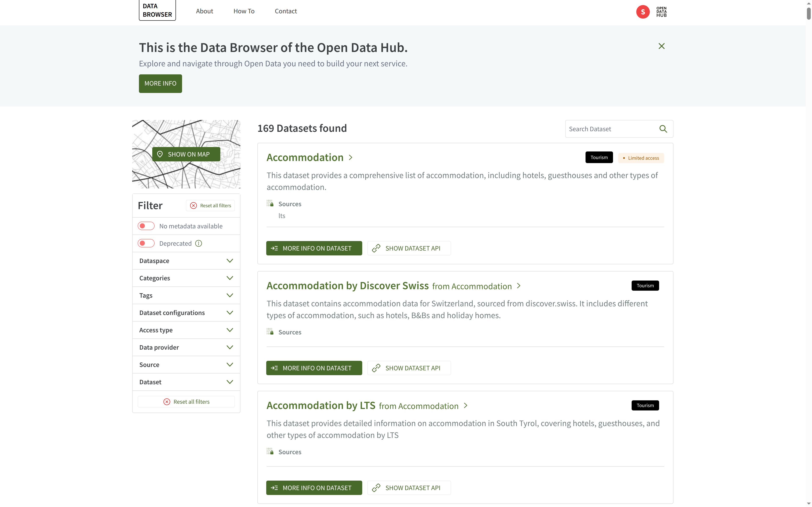Click the locked Sources icon under Accommodation
Image resolution: width=812 pixels, height=507 pixels.
click(269, 203)
